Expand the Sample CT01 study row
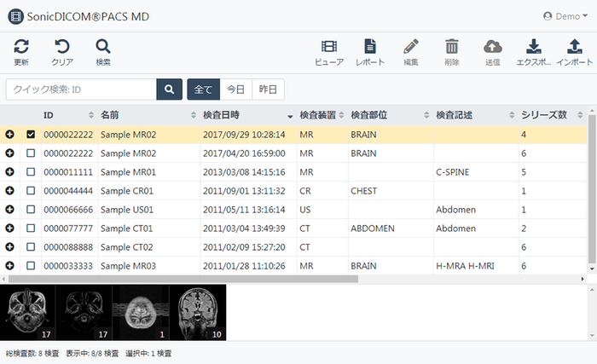The height and width of the screenshot is (364, 597). tap(9, 228)
